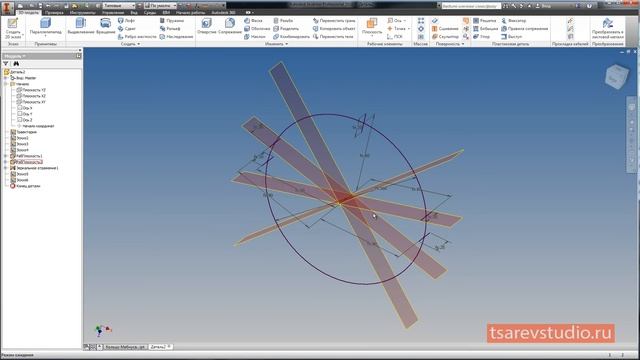This screenshot has height=360, width=640.
Task: Click Convert to Sheet Metal button
Action: [607, 29]
